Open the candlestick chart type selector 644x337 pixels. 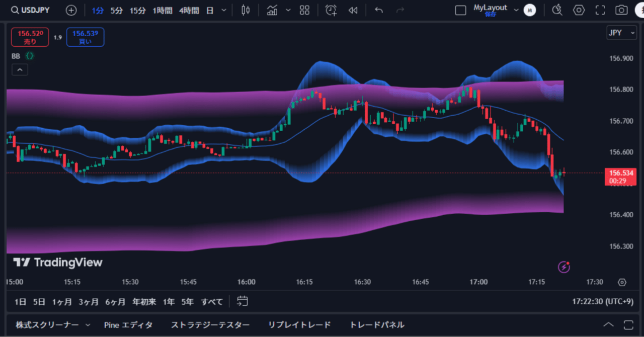(x=246, y=10)
